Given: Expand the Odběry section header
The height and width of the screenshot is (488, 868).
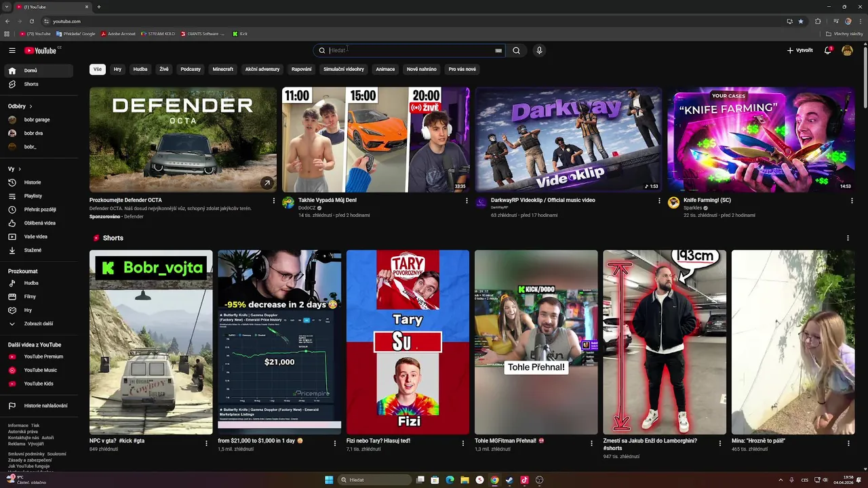Looking at the screenshot, I should pyautogui.click(x=20, y=106).
